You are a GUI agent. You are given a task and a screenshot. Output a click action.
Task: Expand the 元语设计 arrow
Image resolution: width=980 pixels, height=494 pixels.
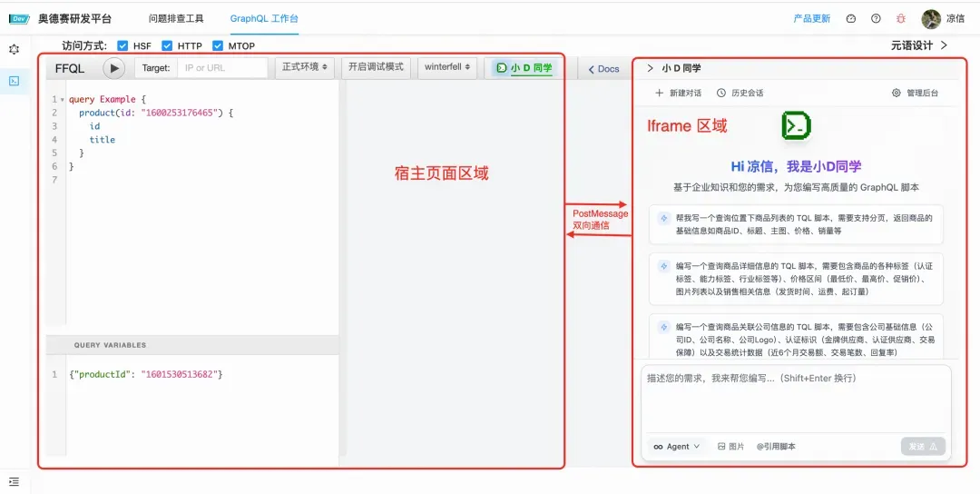pos(945,45)
